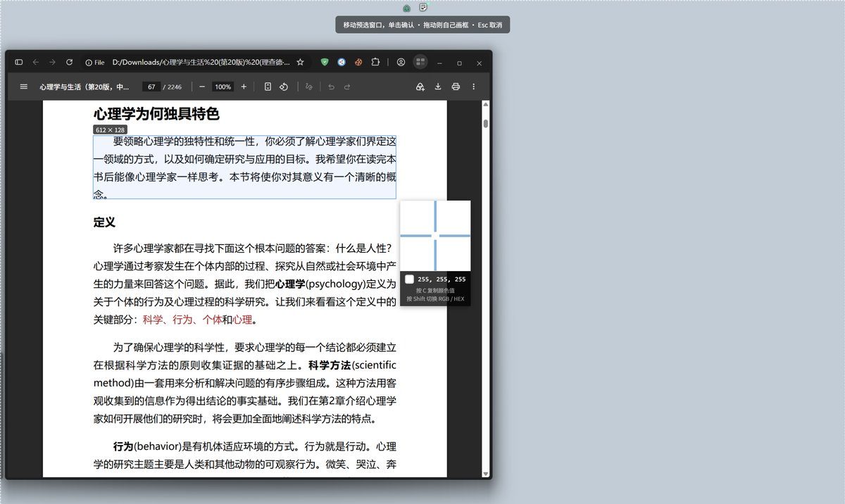Image resolution: width=845 pixels, height=504 pixels.
Task: Click the hint 按 Shift 切换 RGB / HEX
Action: coord(435,298)
